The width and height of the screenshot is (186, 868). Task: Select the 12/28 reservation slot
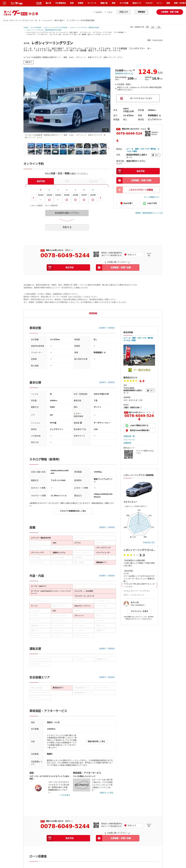93,197
